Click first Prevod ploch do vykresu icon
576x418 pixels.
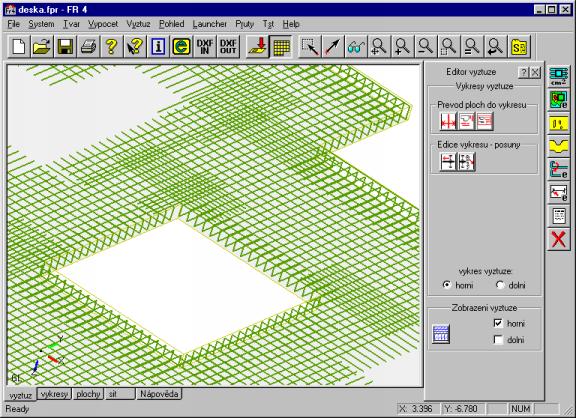(x=448, y=122)
